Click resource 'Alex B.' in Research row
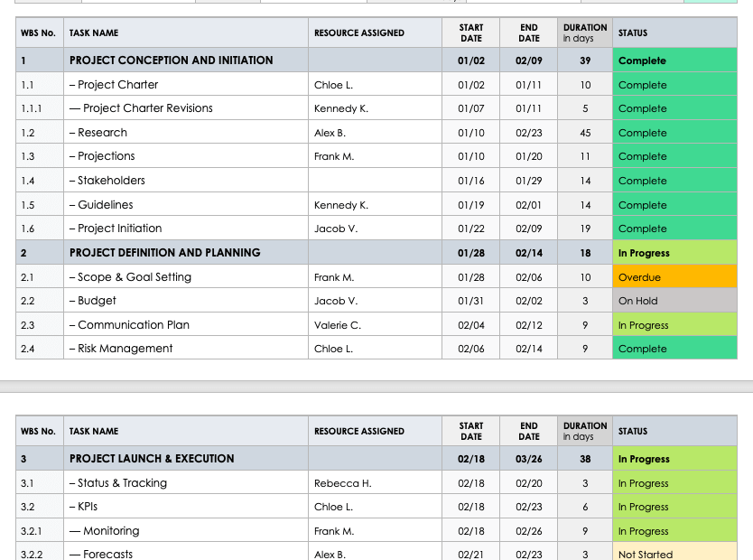The width and height of the screenshot is (753, 560). [x=375, y=132]
